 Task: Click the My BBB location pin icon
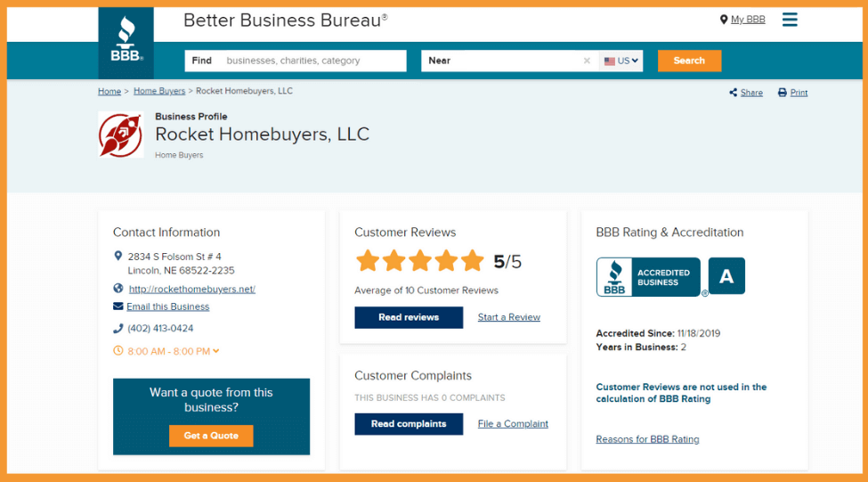click(724, 20)
